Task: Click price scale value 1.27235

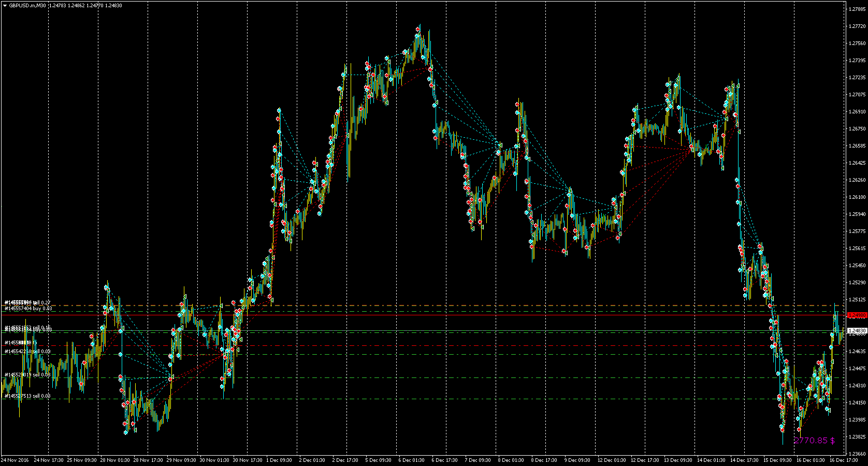Action: point(858,78)
